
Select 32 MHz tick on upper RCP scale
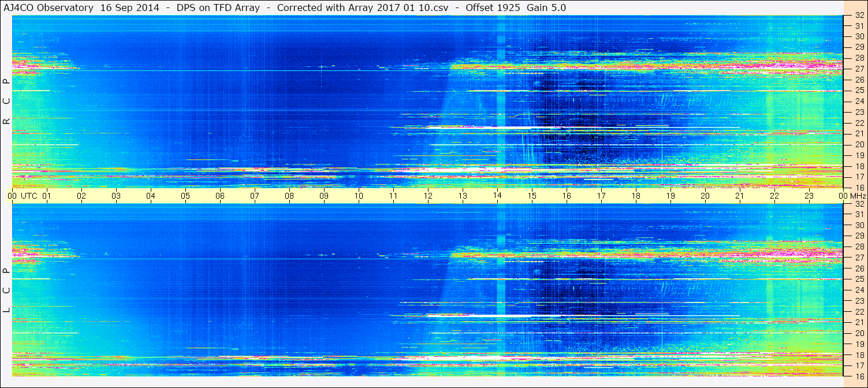coord(860,16)
